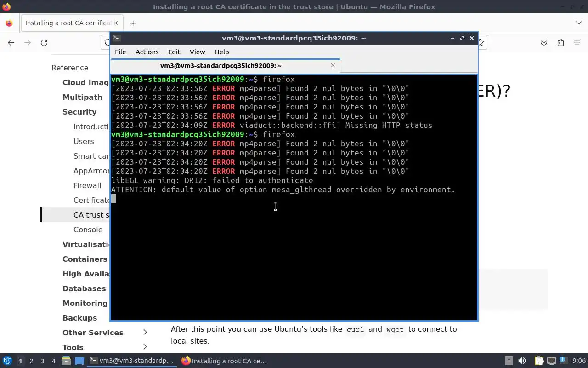Open the Cloud Images sidebar link

click(86, 82)
